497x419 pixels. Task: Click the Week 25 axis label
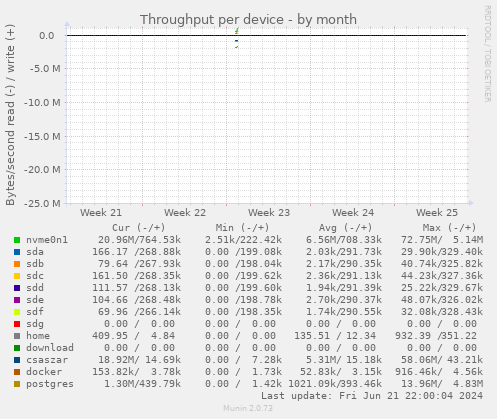tap(437, 213)
